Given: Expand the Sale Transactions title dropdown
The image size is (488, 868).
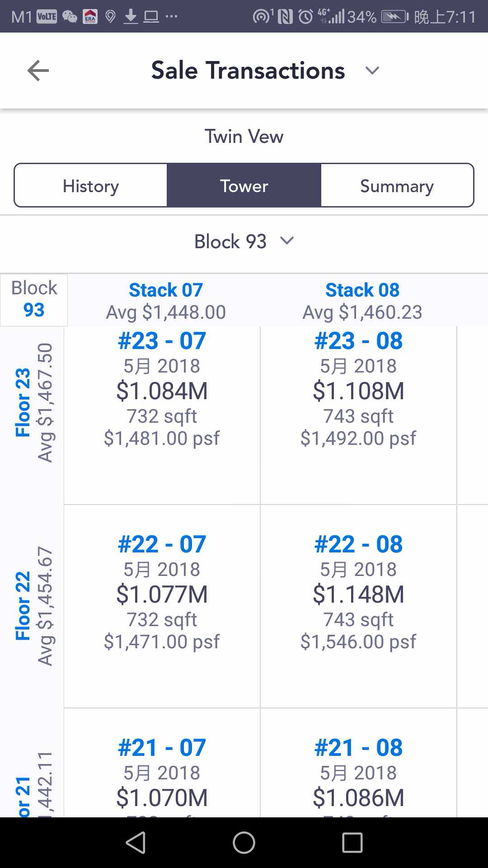Looking at the screenshot, I should tap(372, 71).
